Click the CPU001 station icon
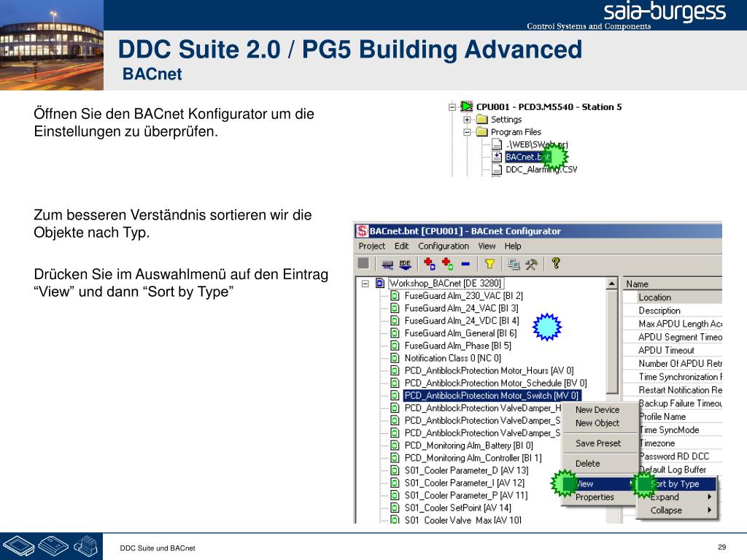The width and height of the screenshot is (747, 560). [x=466, y=106]
